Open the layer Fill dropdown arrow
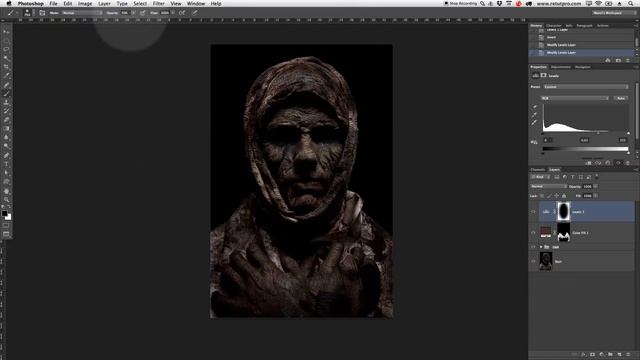 click(x=596, y=196)
